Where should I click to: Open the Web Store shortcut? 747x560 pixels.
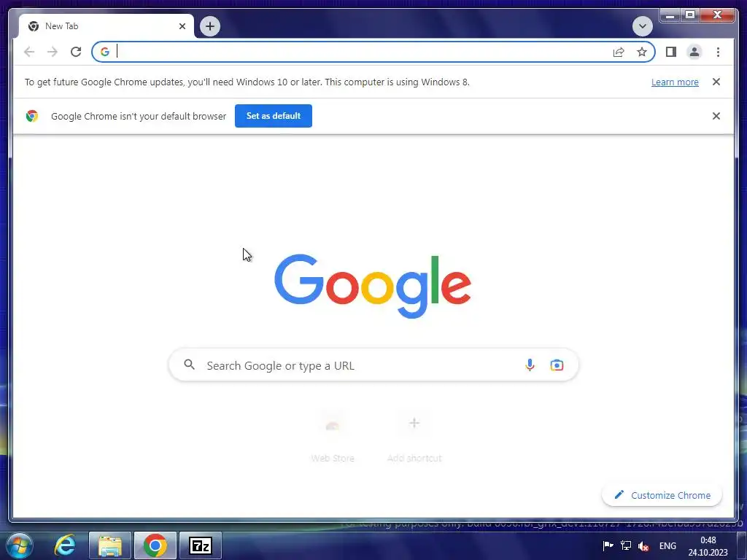coord(333,437)
